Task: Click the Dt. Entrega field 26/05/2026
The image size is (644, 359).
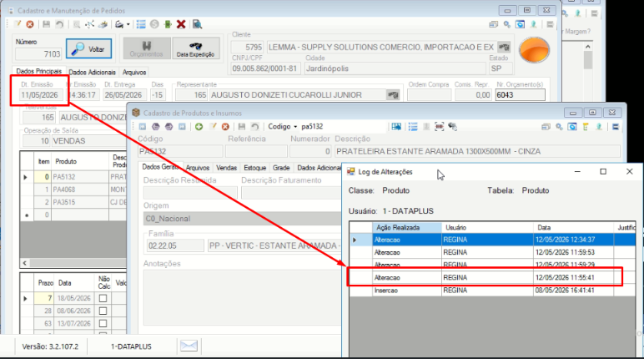Action: point(123,95)
